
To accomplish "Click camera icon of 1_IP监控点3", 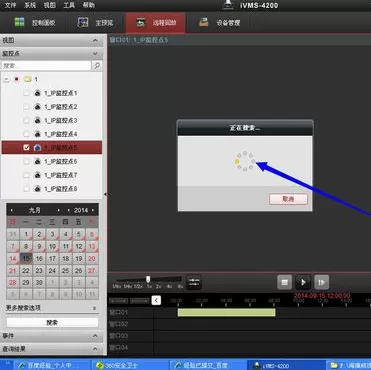I will tap(38, 121).
